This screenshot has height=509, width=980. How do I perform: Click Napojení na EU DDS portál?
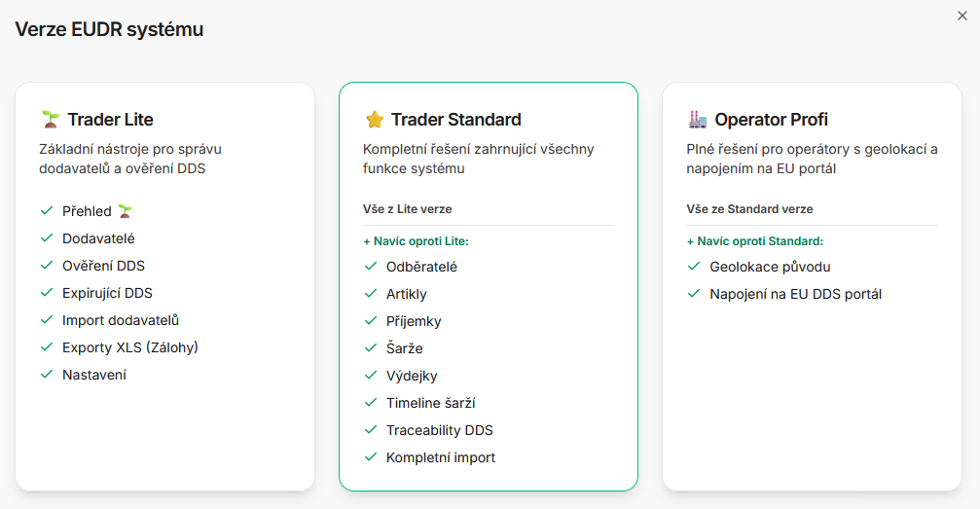point(795,294)
